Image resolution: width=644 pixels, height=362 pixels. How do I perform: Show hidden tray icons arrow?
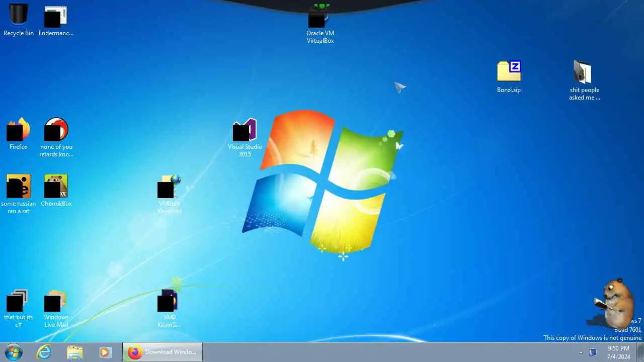581,352
